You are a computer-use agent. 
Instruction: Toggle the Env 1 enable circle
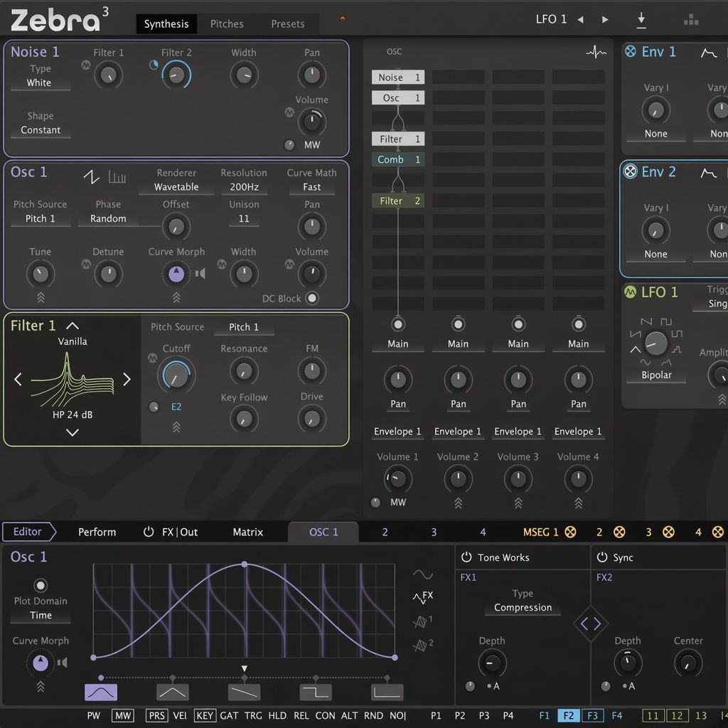[631, 51]
